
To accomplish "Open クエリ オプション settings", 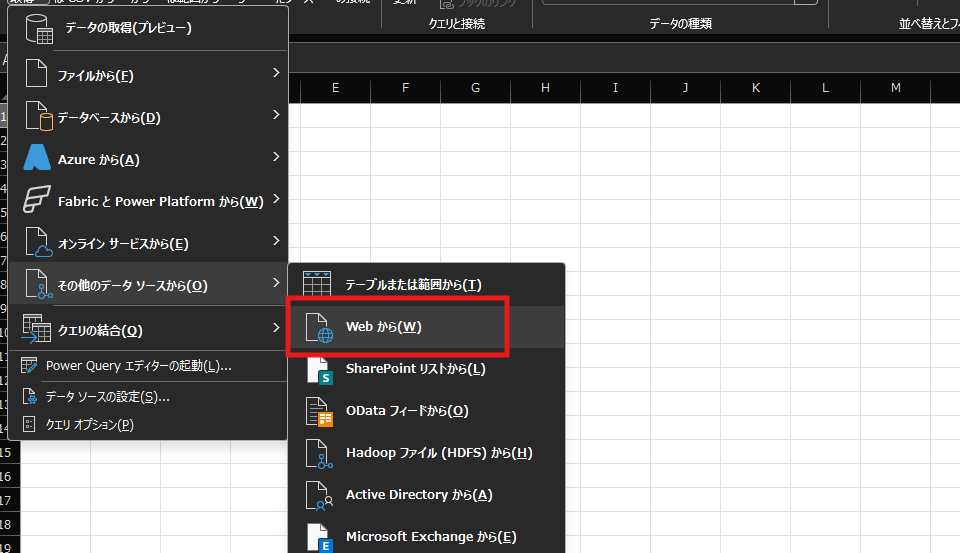I will click(x=89, y=425).
